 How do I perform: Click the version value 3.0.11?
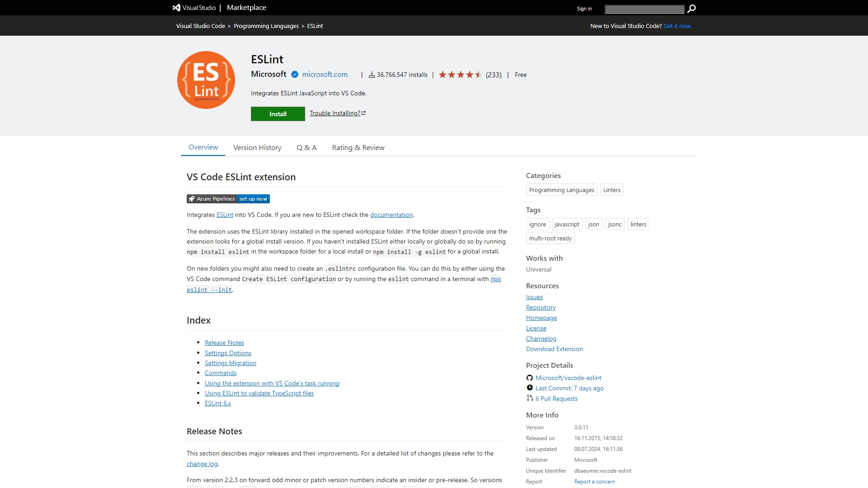point(581,427)
